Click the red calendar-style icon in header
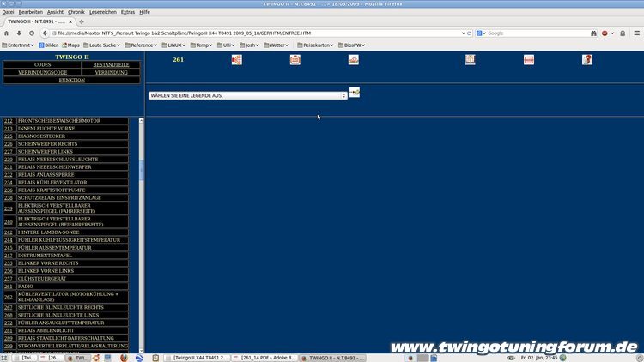This screenshot has height=362, width=644. pos(295,59)
